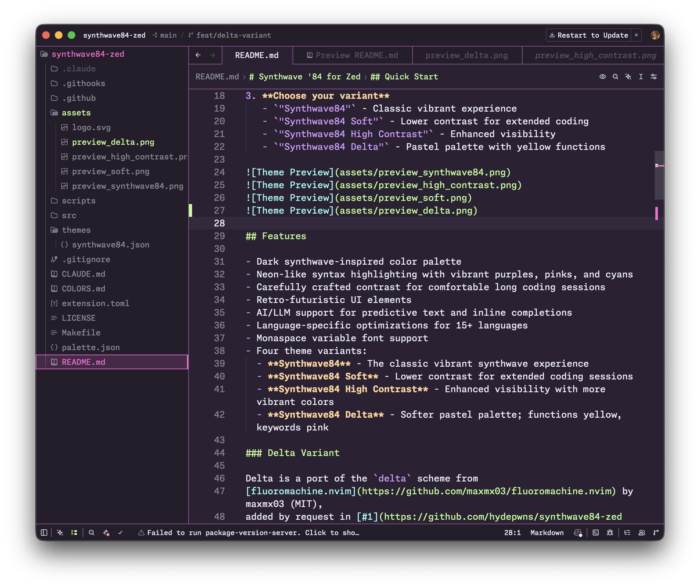Click Restart to Update button
The width and height of the screenshot is (700, 588).
589,35
